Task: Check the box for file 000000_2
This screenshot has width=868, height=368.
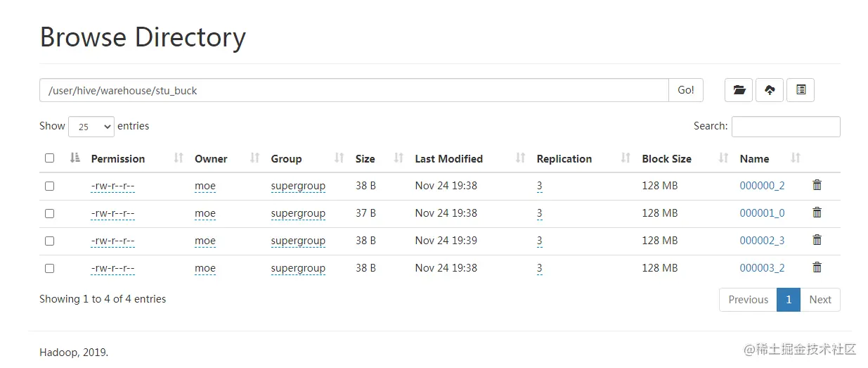Action: pyautogui.click(x=49, y=186)
